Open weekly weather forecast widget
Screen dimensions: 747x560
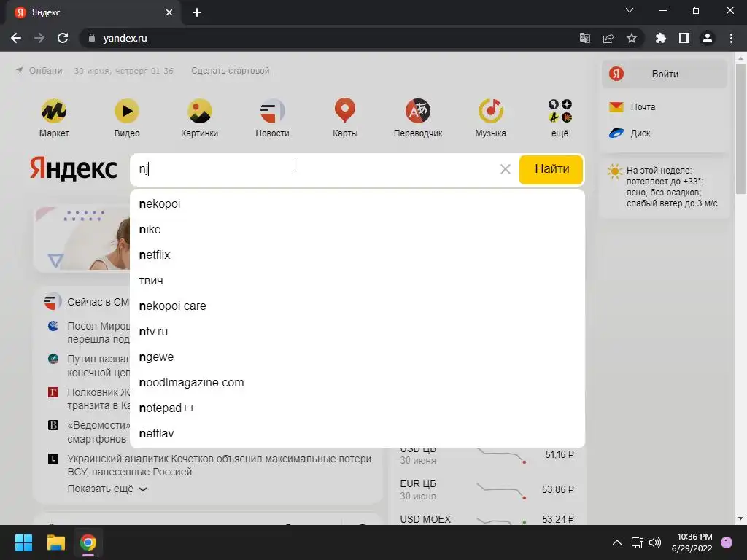(664, 187)
